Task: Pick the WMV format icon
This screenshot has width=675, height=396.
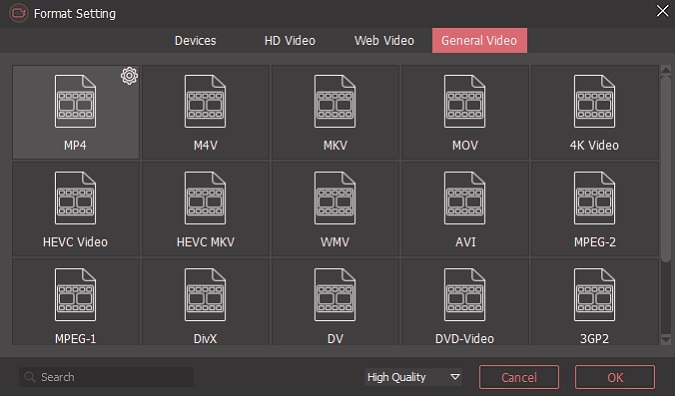Action: [335, 198]
